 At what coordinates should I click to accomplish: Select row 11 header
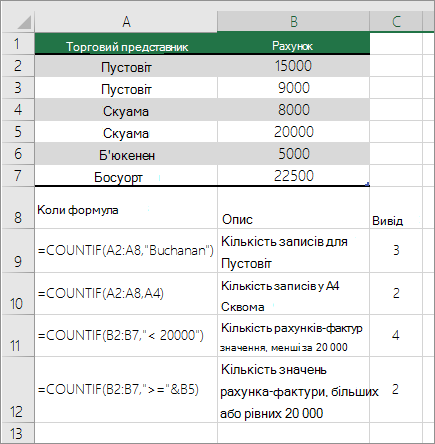(18, 336)
